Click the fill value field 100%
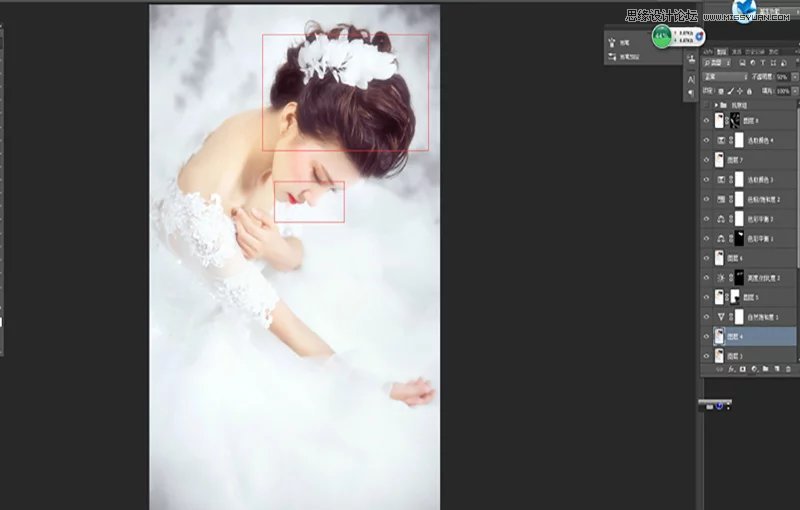 tap(783, 91)
